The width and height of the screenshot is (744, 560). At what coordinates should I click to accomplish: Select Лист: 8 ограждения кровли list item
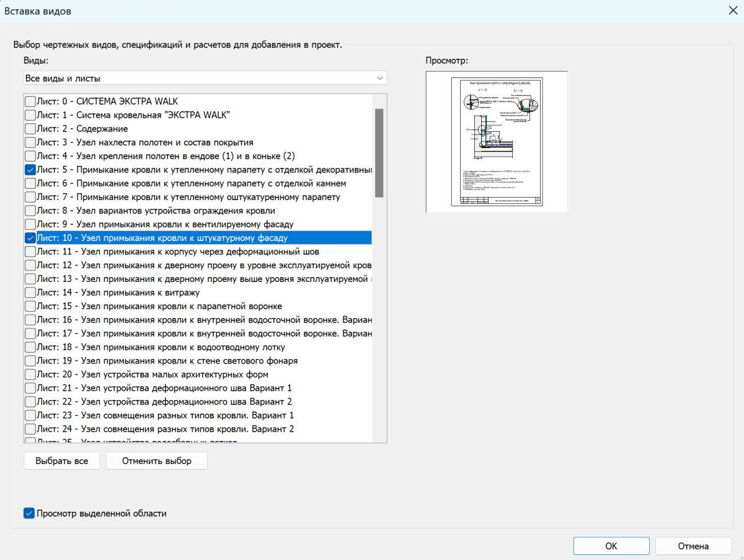pos(155,211)
